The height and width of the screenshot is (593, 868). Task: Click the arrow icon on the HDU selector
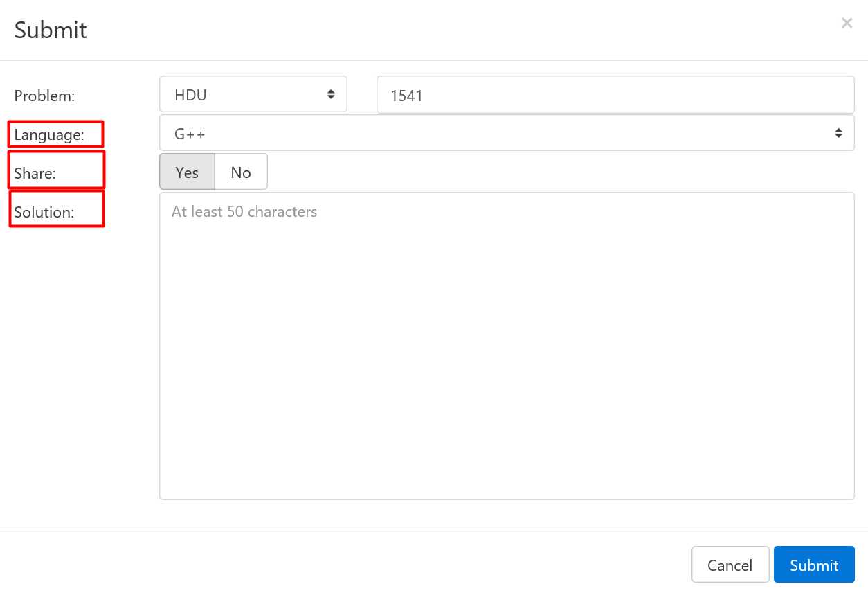331,94
